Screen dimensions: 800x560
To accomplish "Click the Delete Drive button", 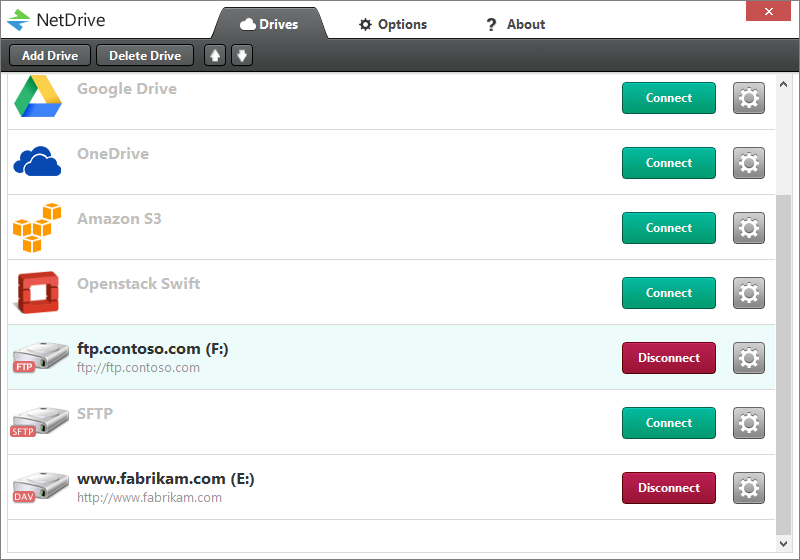I will pos(145,55).
